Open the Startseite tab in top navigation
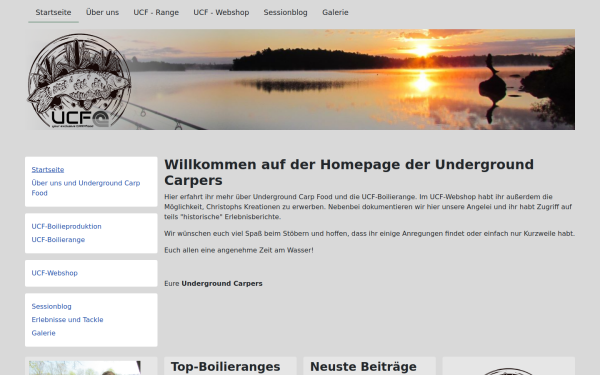The image size is (600, 375). (53, 12)
